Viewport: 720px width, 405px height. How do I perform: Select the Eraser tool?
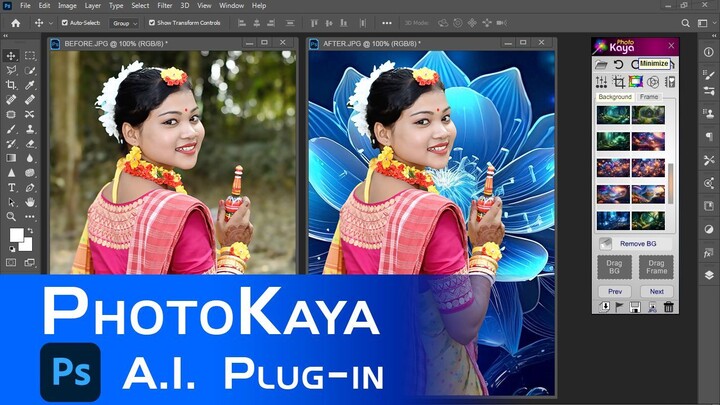[x=30, y=144]
